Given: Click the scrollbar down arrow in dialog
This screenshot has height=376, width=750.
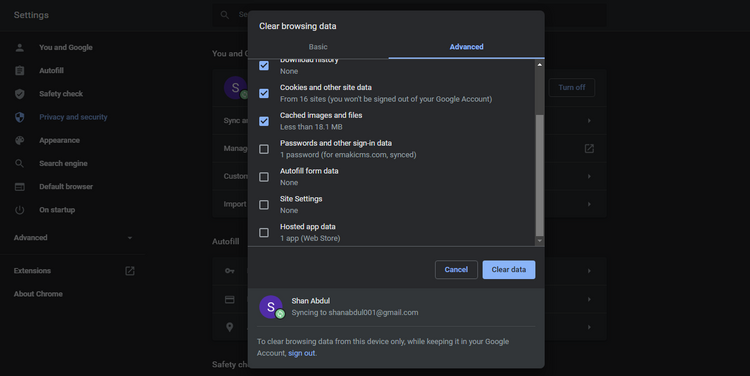Looking at the screenshot, I should point(540,241).
